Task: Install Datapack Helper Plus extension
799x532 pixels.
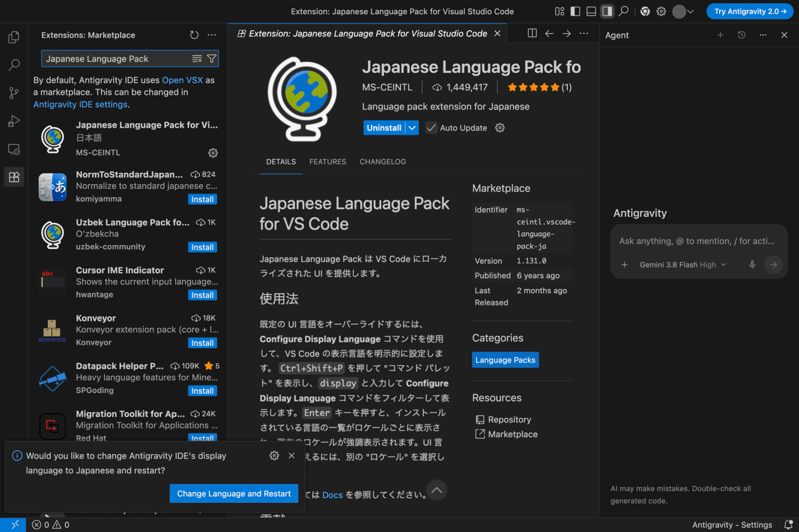Action: point(203,391)
